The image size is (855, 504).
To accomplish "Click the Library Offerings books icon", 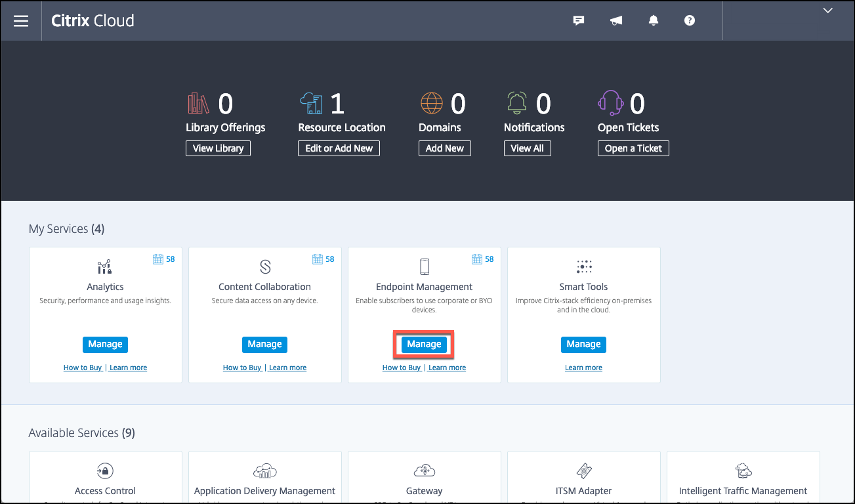I will (x=199, y=103).
